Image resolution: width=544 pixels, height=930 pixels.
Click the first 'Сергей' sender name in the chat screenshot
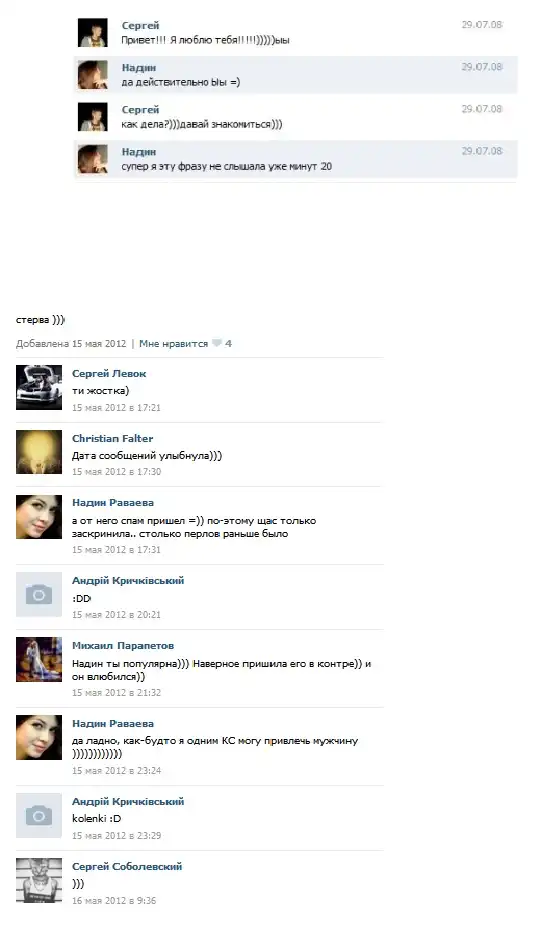pos(141,26)
